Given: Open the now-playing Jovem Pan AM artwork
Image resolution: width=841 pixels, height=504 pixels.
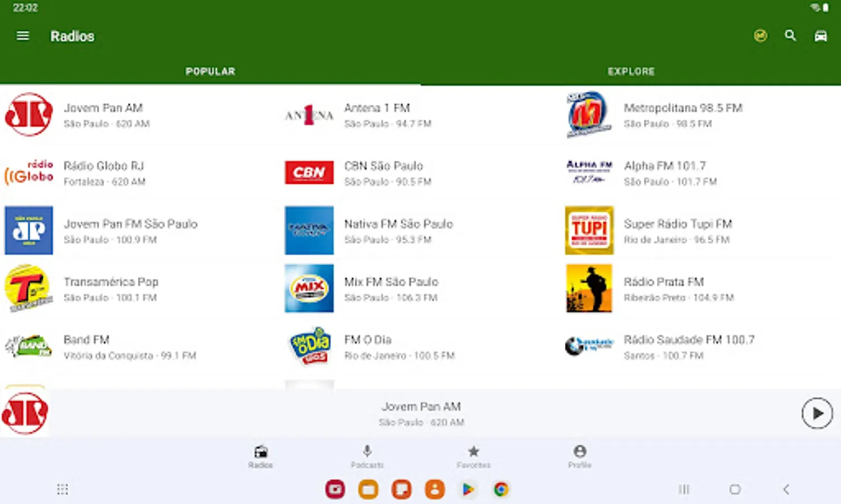Looking at the screenshot, I should coord(24,413).
